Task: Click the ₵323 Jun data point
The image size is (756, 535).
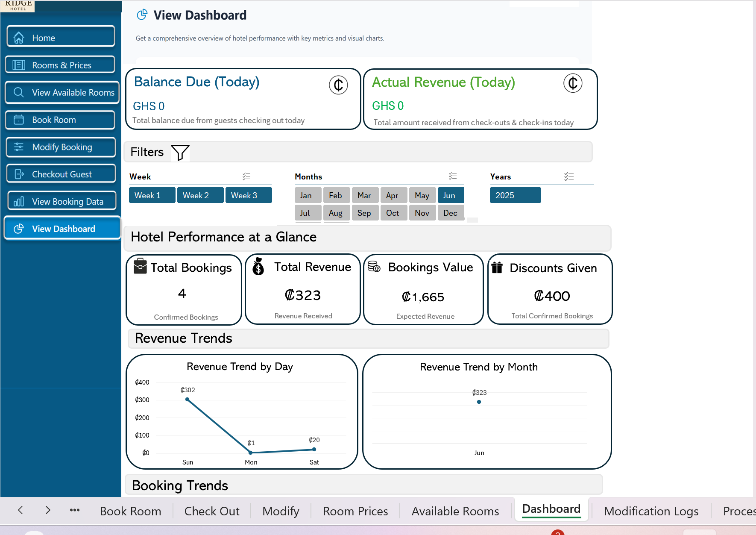Action: (479, 402)
